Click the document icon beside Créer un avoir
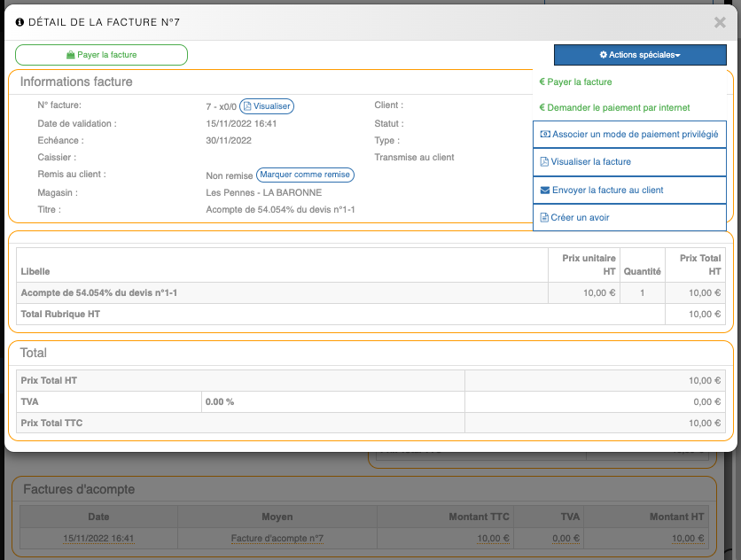 (544, 217)
